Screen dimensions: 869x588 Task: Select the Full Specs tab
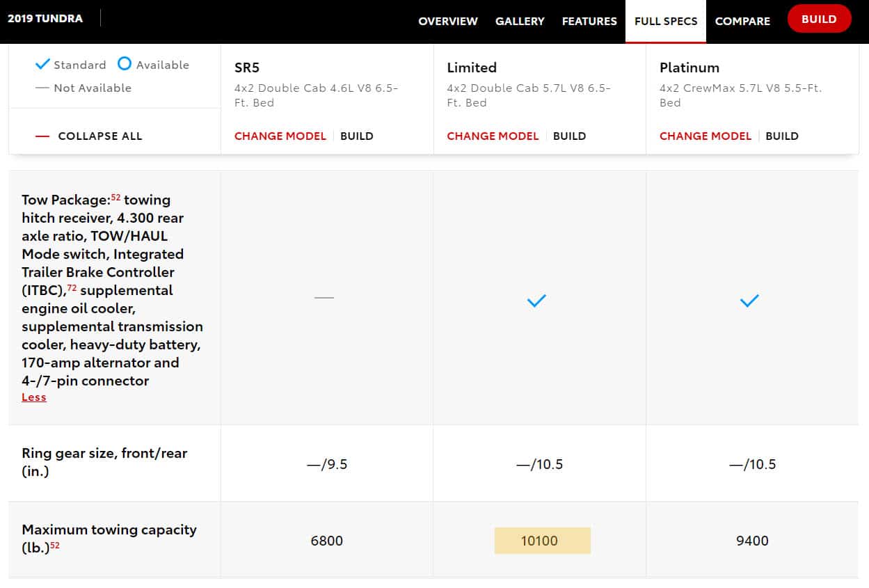click(x=666, y=21)
